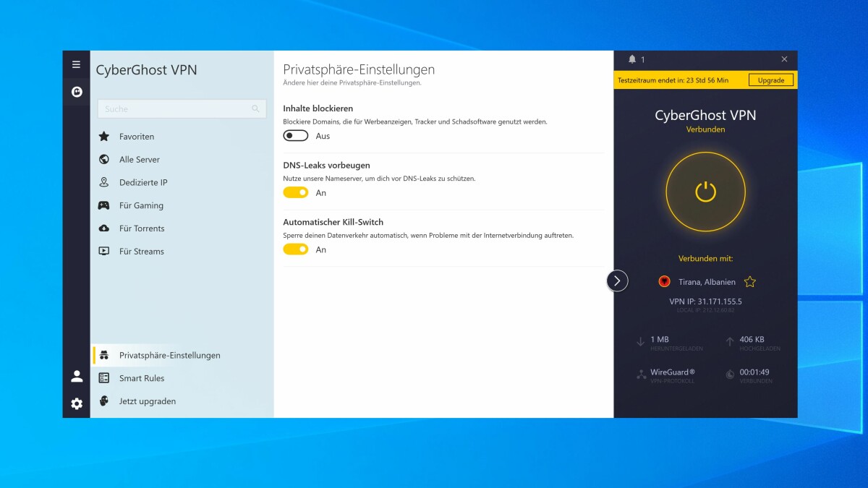Select Für Gaming servers

182,205
